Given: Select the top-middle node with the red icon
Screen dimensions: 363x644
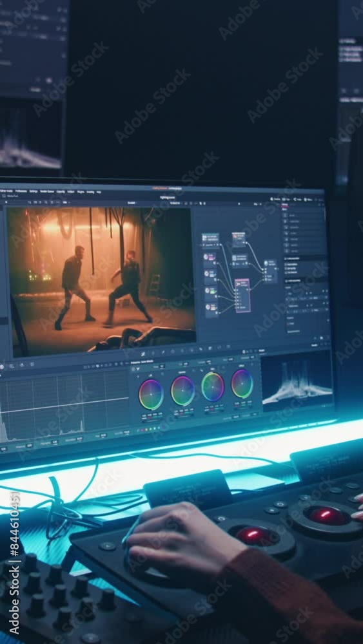Looking at the screenshot, I should [x=239, y=240].
